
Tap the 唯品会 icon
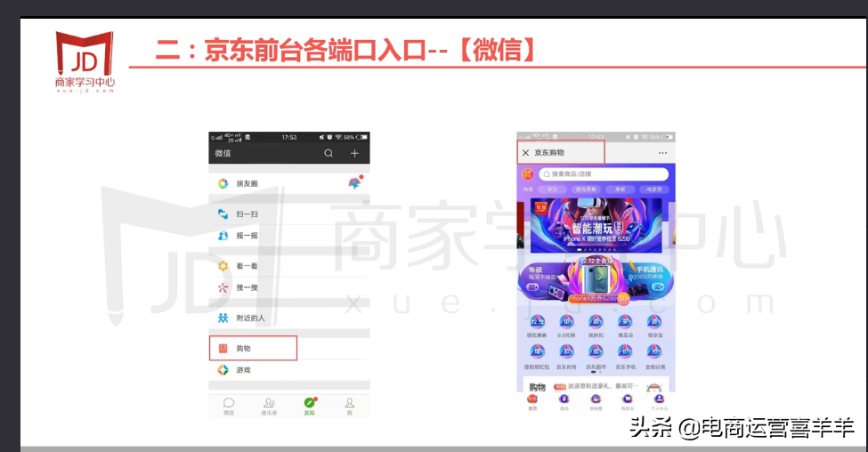tap(625, 326)
